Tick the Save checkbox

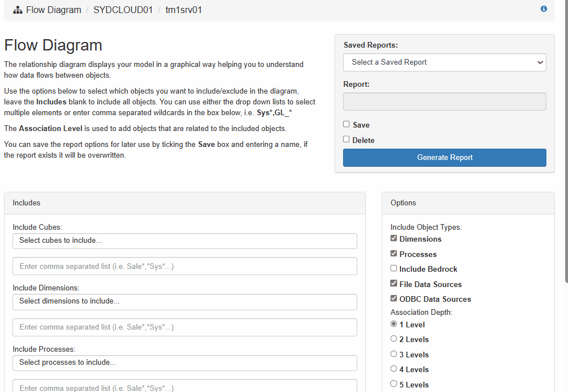pos(346,124)
